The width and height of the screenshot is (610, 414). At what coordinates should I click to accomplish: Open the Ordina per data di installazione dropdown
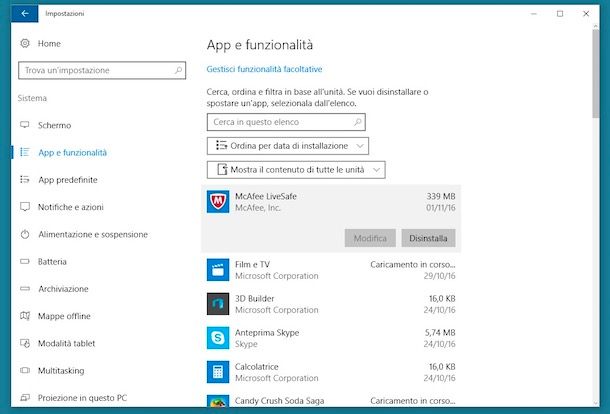287,146
